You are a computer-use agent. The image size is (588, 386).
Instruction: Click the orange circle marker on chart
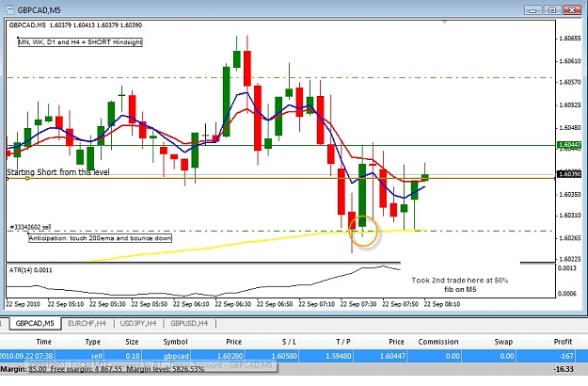(x=363, y=231)
